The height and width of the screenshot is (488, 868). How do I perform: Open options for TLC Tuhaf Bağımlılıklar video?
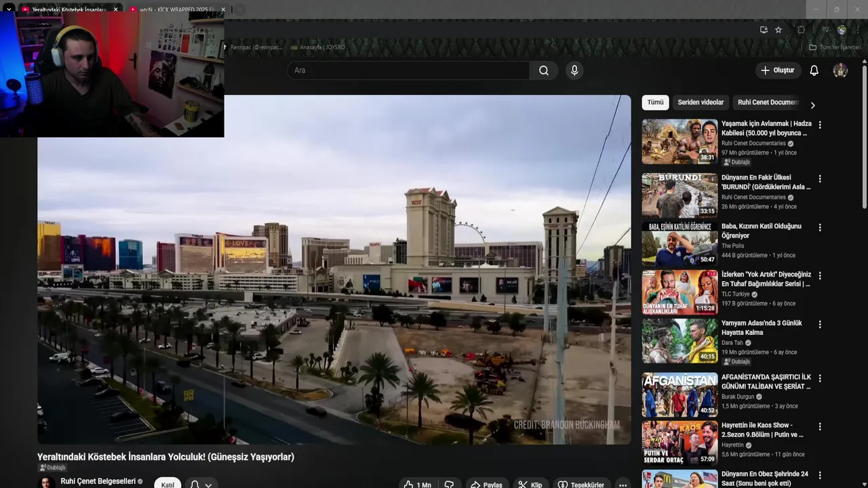[820, 276]
